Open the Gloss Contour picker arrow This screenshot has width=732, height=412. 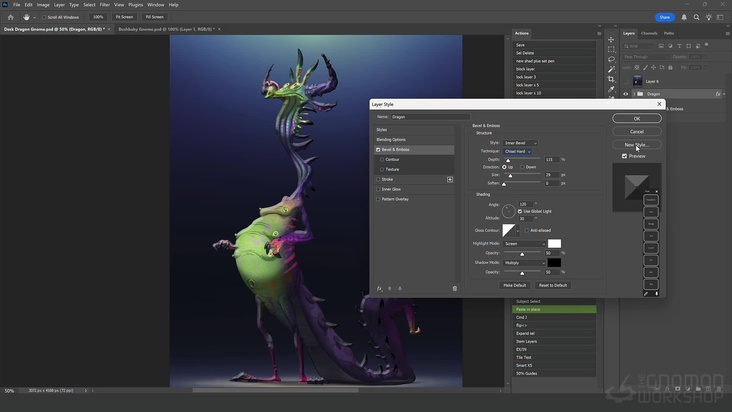click(x=517, y=231)
